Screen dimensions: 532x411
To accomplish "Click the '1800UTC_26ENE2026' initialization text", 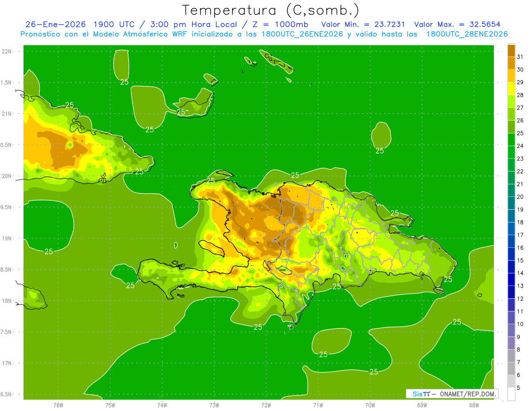I will 299,34.
